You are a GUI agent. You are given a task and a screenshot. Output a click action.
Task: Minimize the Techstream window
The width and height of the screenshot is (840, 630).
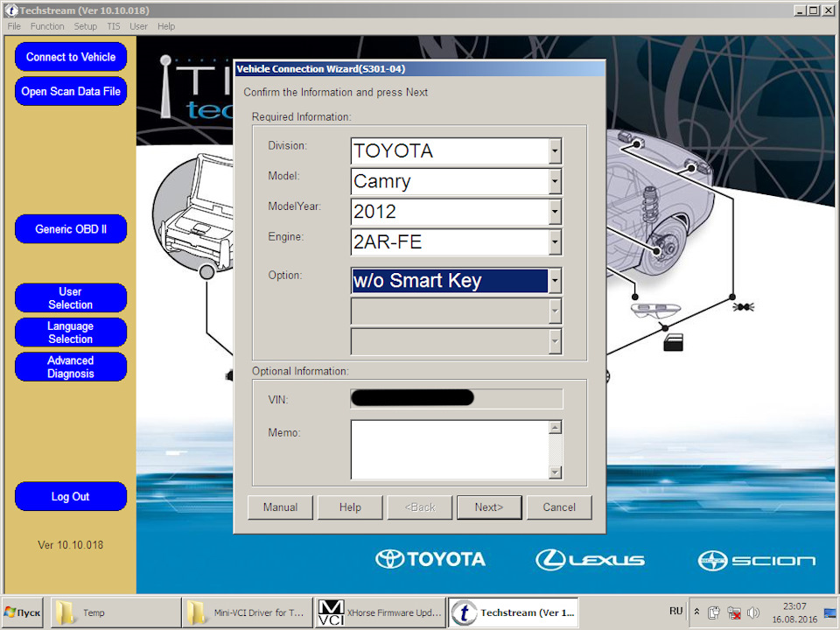coord(801,10)
